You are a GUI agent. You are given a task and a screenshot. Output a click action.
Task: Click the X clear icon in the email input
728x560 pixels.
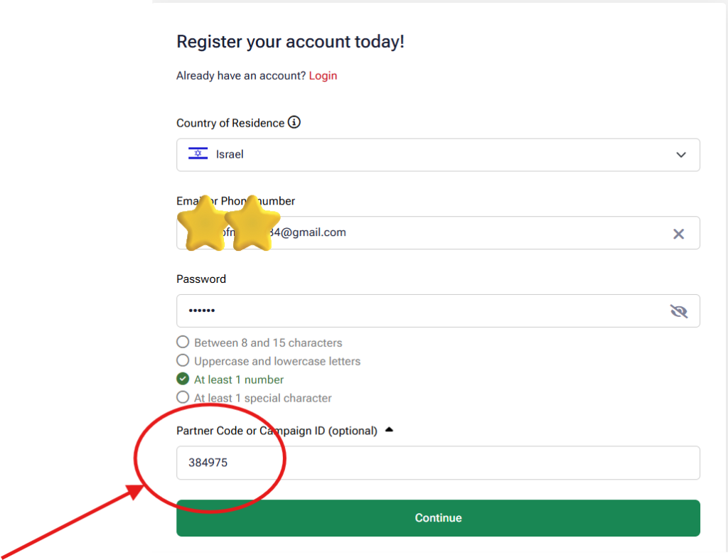point(678,232)
